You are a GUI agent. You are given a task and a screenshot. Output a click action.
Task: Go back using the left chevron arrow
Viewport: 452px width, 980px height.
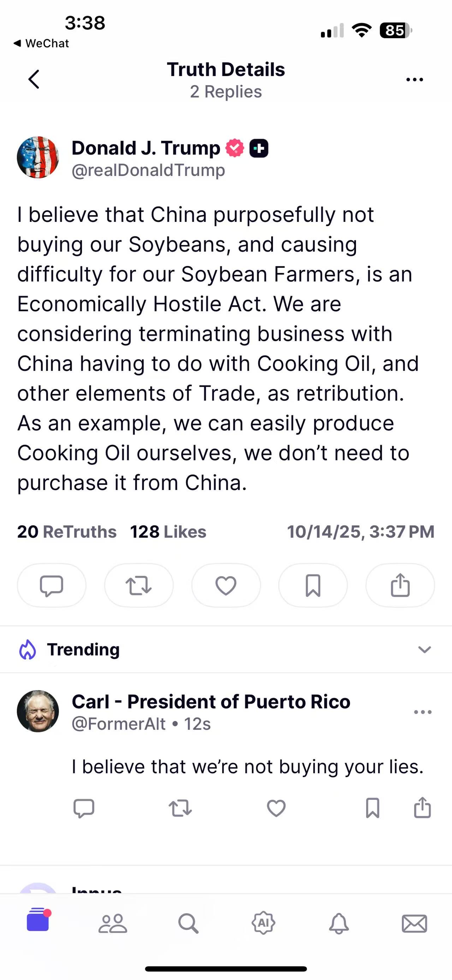34,79
